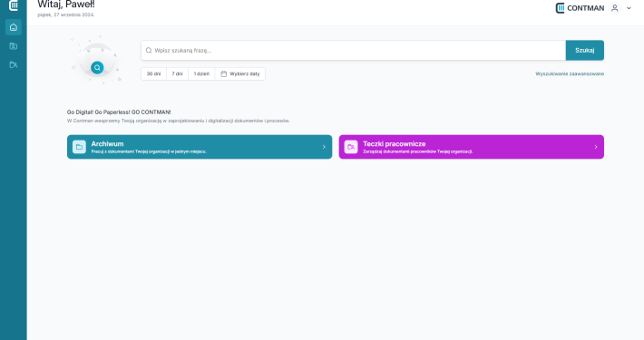Expand Archiwum card via its chevron arrow
Viewport: 644px width, 340px height.
(324, 147)
